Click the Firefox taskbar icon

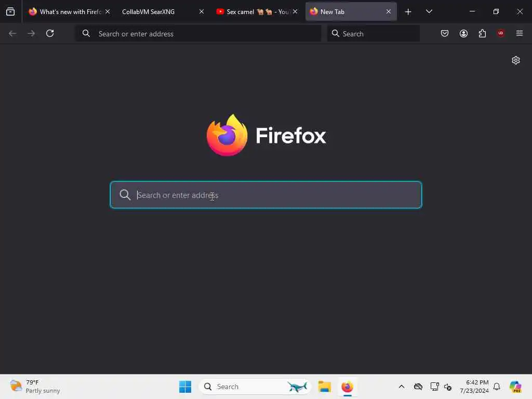[348, 387]
